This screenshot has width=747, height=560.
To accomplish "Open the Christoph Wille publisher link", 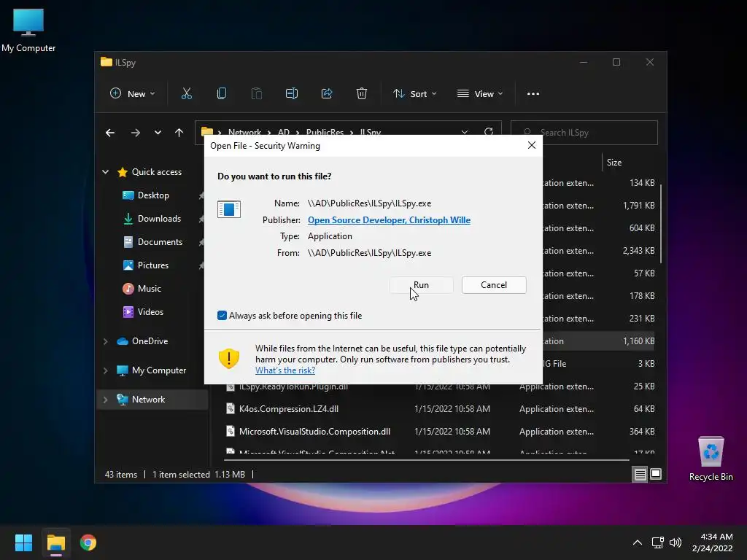I will 389,220.
